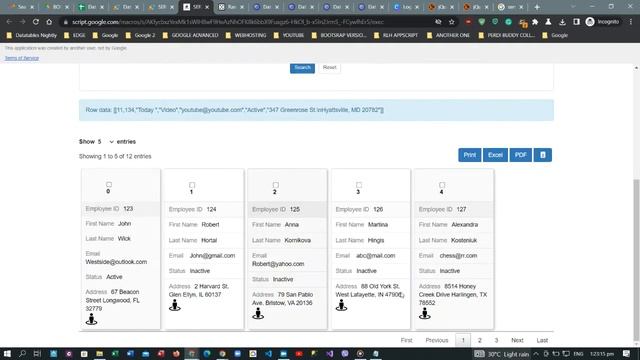
Task: Open the browser Downloads icon
Action: (562, 22)
